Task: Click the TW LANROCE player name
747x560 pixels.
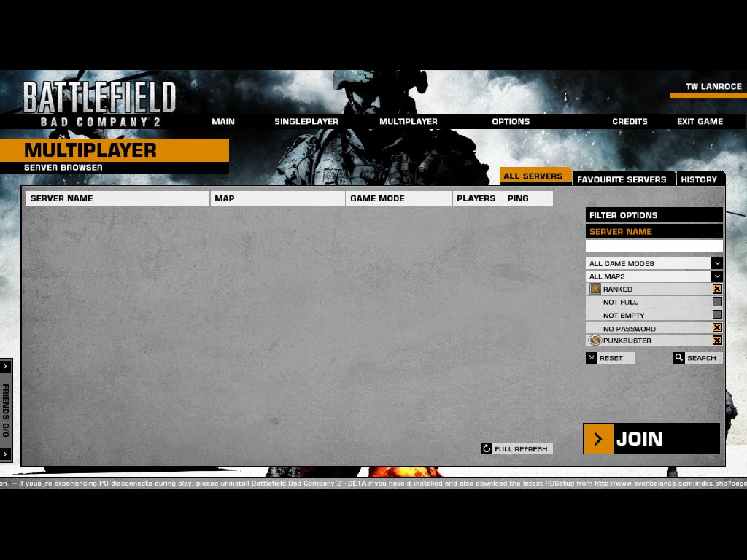Action: [x=713, y=87]
